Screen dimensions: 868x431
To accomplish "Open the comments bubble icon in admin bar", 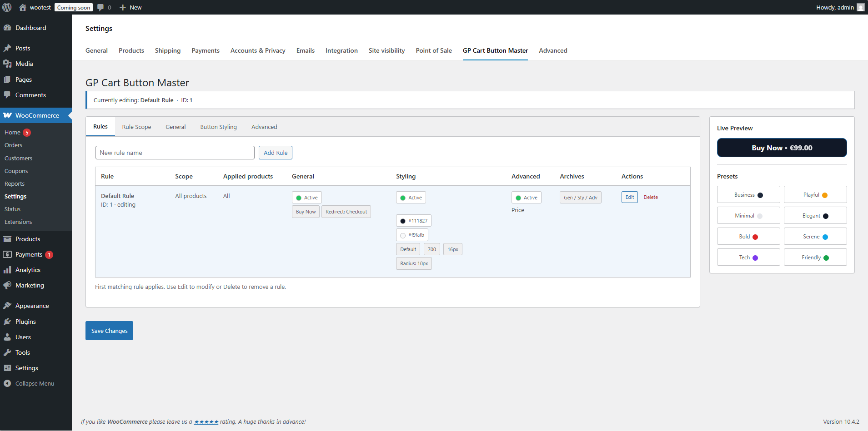I will 100,7.
